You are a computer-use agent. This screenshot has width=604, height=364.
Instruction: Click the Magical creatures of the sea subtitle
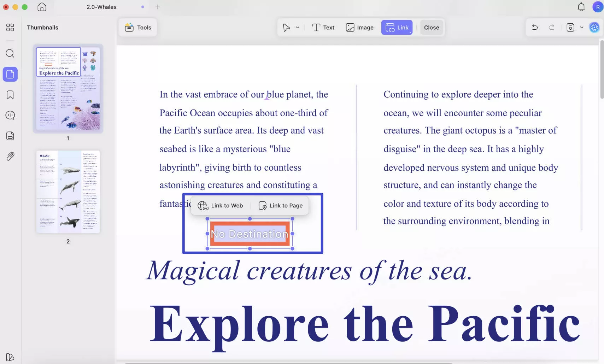click(309, 271)
